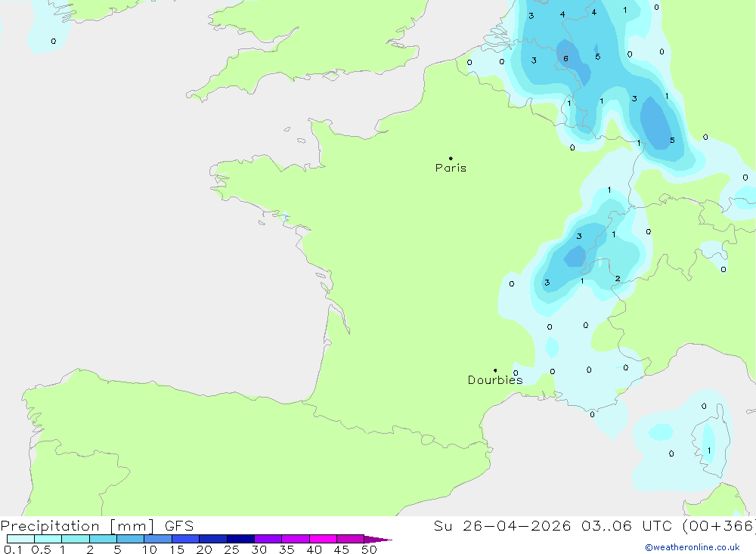Click the Dourbies location dot marker
756x554 pixels.
495,370
